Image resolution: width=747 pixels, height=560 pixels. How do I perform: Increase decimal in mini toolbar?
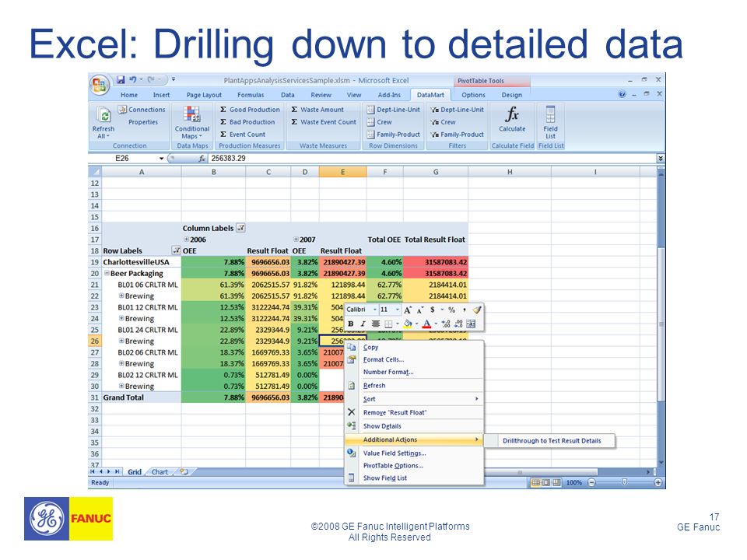coord(447,324)
